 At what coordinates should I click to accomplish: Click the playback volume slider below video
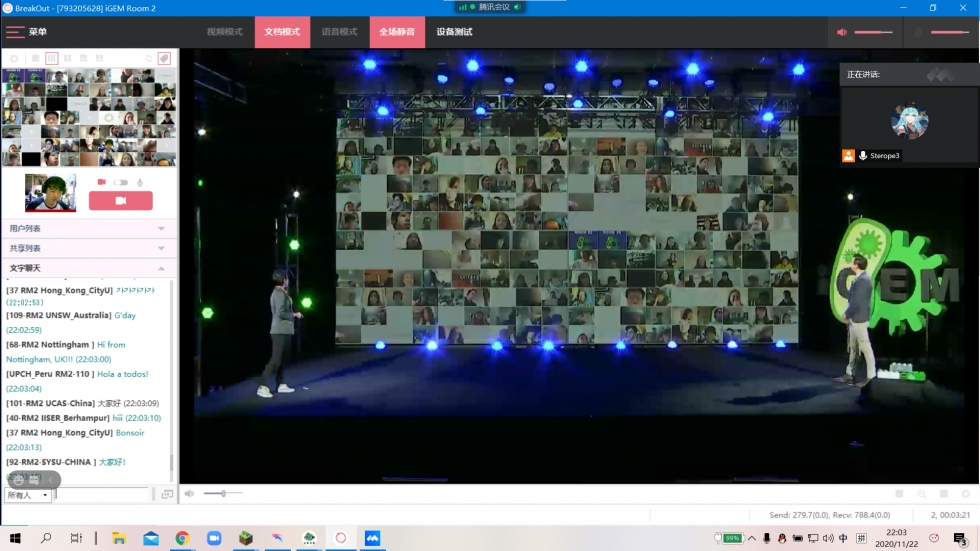(x=223, y=494)
